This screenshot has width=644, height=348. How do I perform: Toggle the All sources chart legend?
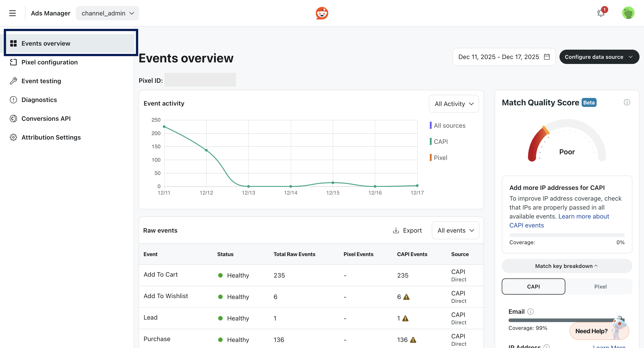pyautogui.click(x=449, y=125)
